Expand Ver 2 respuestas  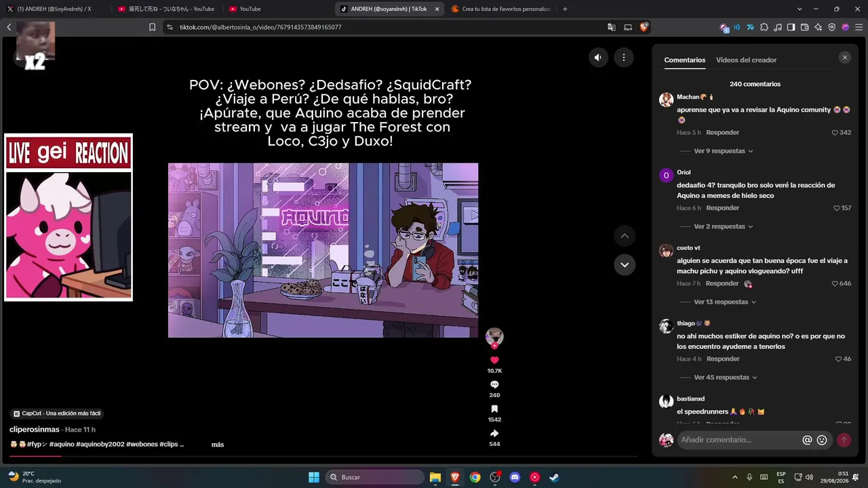[x=724, y=226]
